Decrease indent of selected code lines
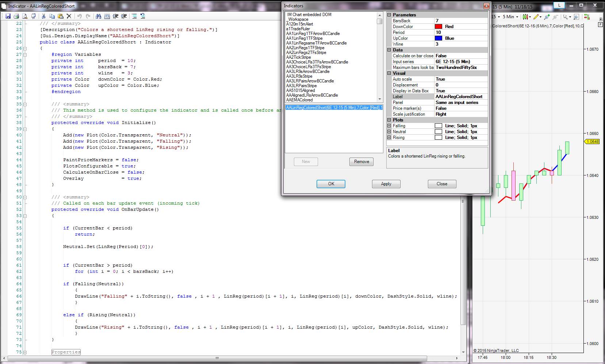 tap(116, 16)
